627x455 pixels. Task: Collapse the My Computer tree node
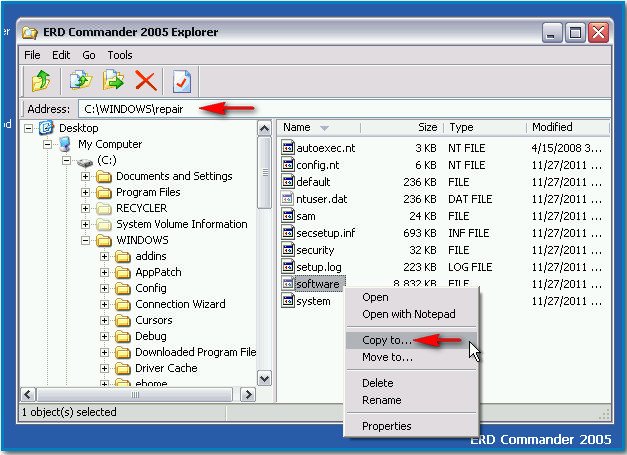(48, 144)
